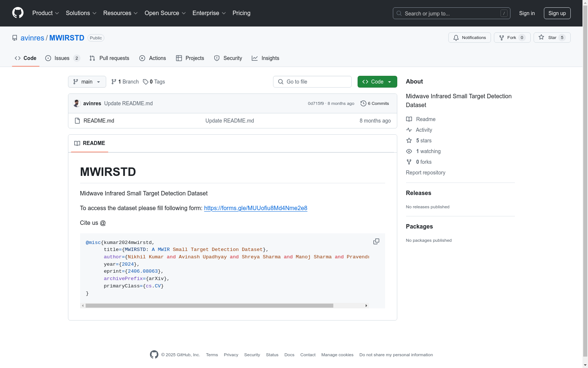588x368 pixels.
Task: Open the MWIRSTD repository link
Action: (x=67, y=38)
